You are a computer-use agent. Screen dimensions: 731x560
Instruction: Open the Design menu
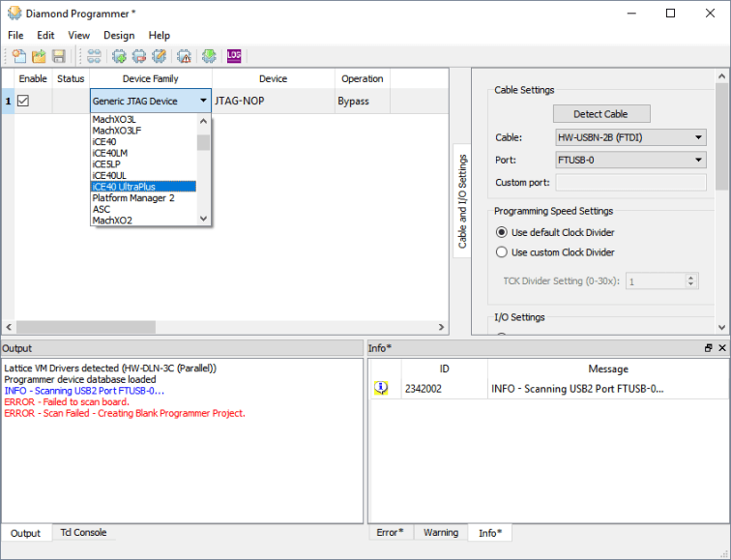119,35
